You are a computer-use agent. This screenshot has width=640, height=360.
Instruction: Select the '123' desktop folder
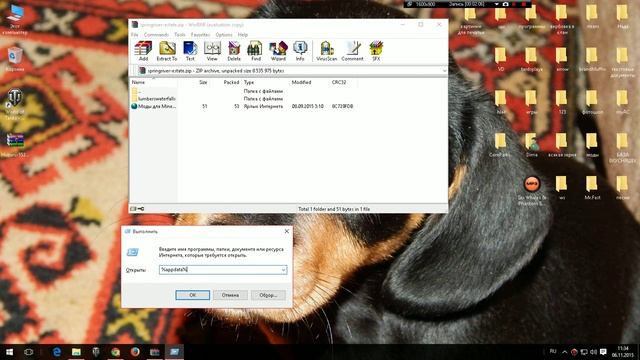562,102
